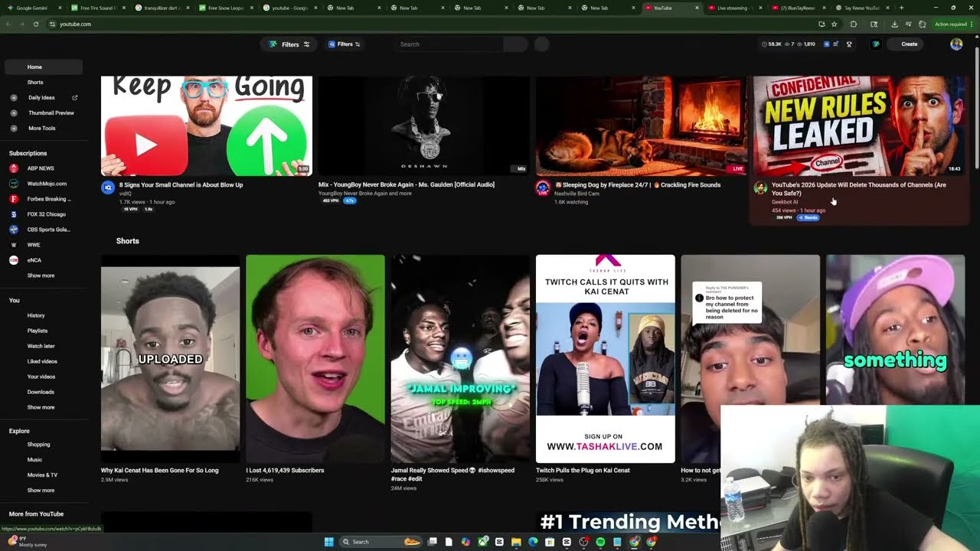Open the user profile avatar
The height and width of the screenshot is (551, 980).
[x=956, y=44]
